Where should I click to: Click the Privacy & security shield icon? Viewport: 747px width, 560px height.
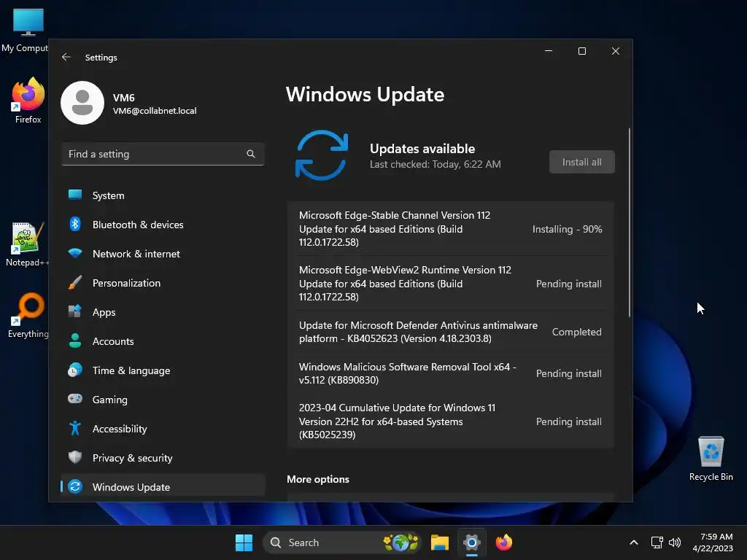75,457
